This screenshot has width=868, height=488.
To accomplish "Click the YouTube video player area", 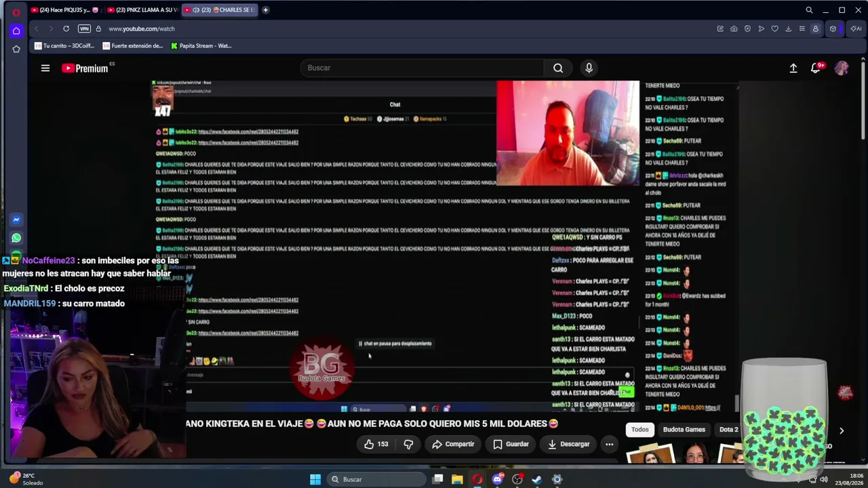I will (395, 246).
